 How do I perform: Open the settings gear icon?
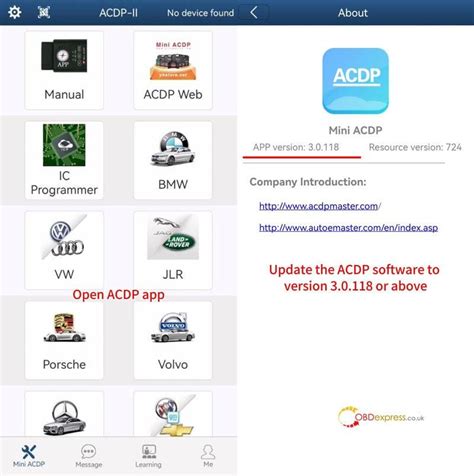click(15, 12)
